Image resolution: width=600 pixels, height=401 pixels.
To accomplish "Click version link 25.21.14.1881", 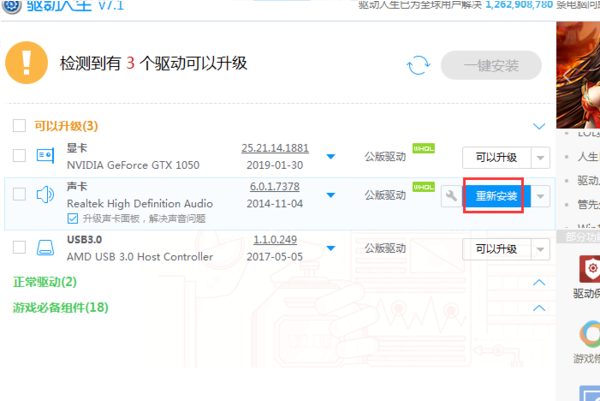I will 275,148.
